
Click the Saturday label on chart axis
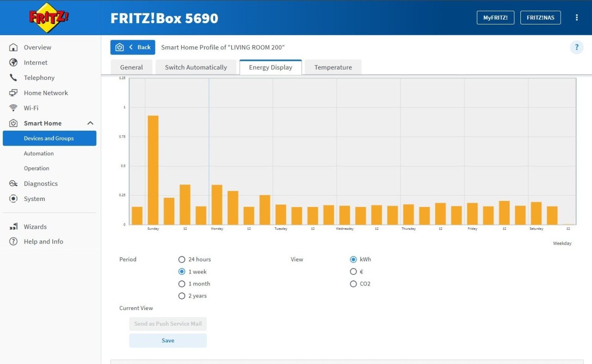point(536,229)
